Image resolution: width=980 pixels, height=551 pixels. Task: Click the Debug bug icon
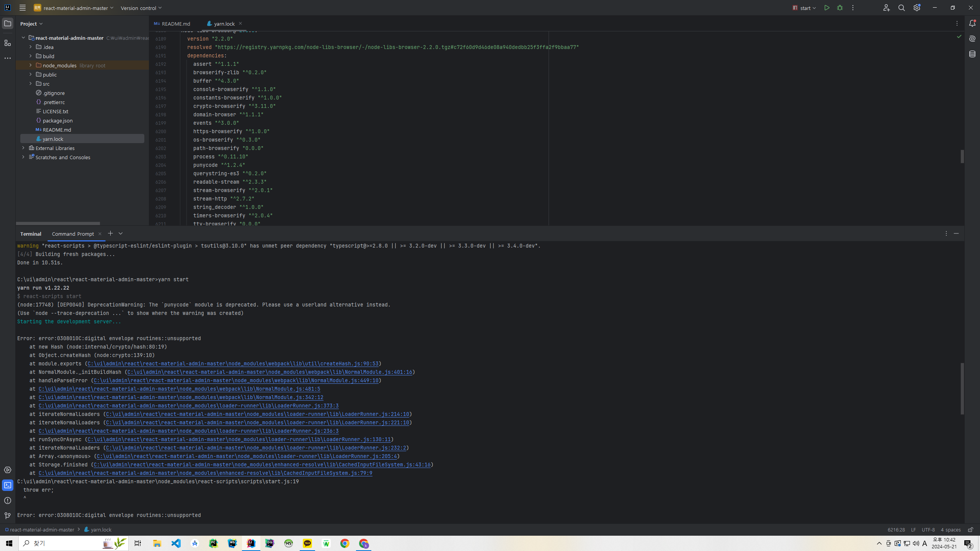coord(840,8)
